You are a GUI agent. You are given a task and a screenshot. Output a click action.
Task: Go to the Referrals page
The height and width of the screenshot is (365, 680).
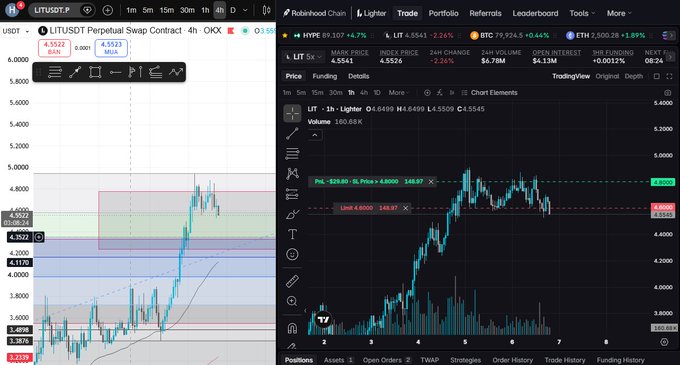click(485, 13)
